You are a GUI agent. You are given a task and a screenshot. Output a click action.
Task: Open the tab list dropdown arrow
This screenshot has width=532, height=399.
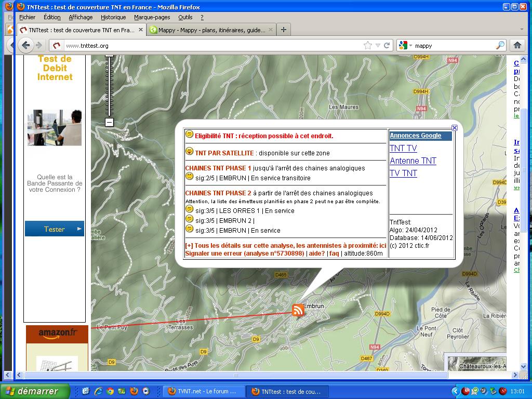tap(522, 30)
